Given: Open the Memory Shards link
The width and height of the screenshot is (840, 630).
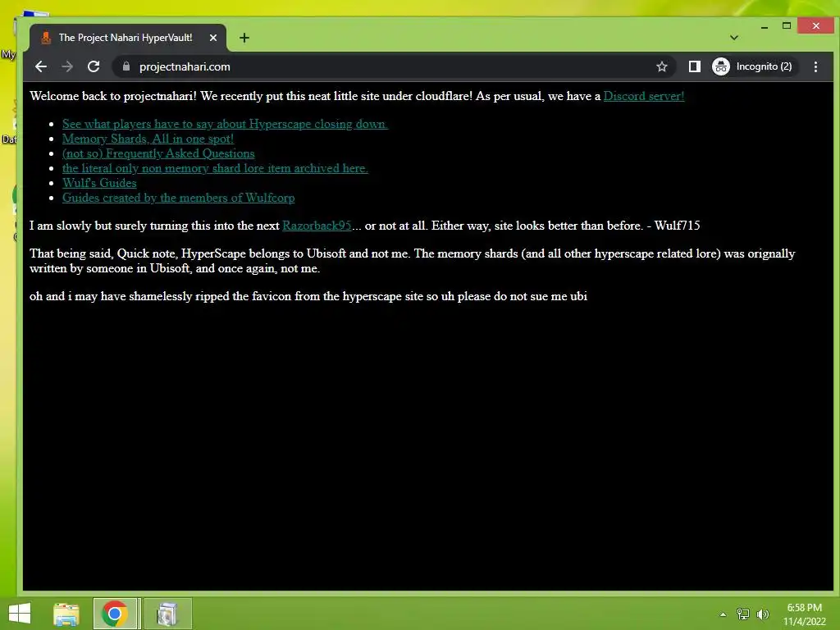Looking at the screenshot, I should tap(148, 139).
